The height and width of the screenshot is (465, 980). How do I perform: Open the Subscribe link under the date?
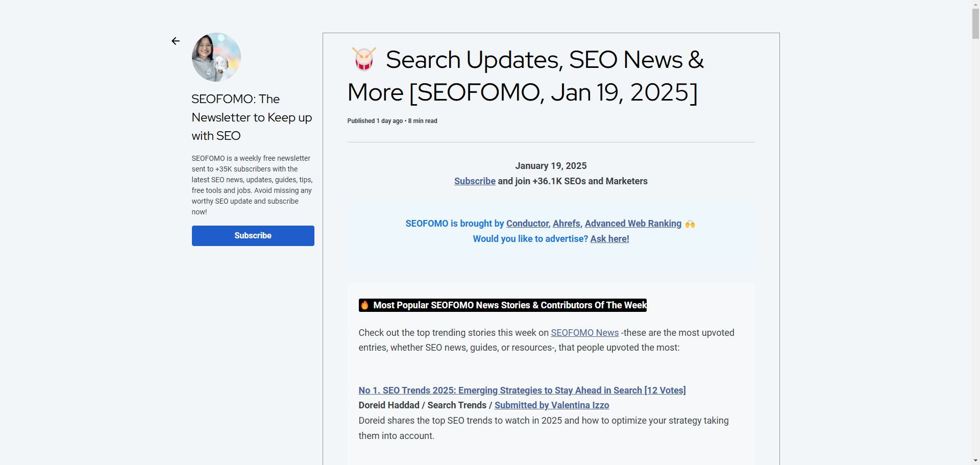point(475,181)
